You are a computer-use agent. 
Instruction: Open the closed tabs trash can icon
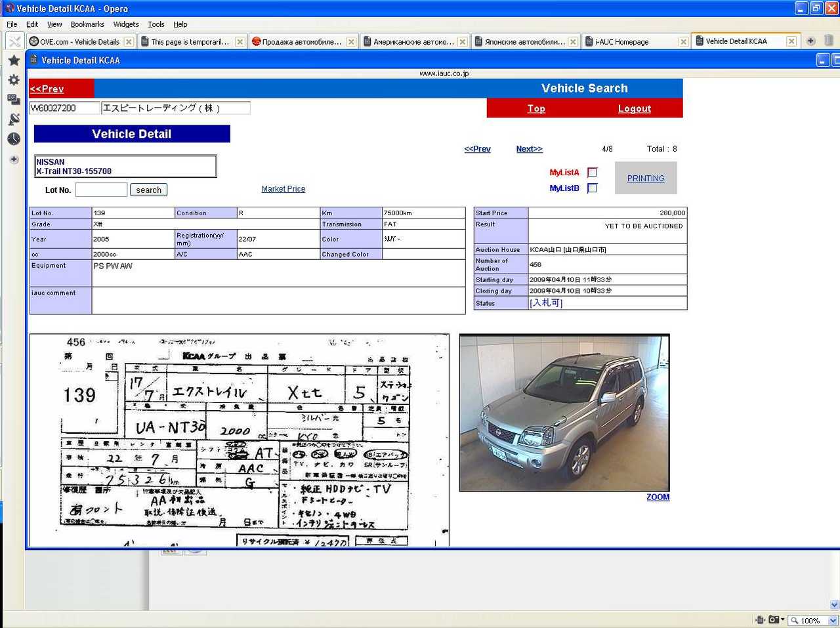coord(829,41)
